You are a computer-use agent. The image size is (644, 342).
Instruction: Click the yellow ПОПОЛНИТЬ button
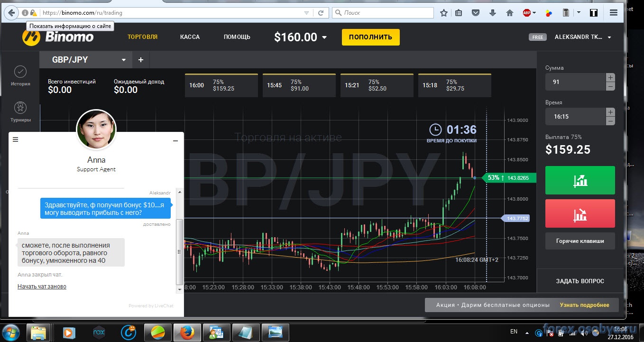[x=371, y=37]
